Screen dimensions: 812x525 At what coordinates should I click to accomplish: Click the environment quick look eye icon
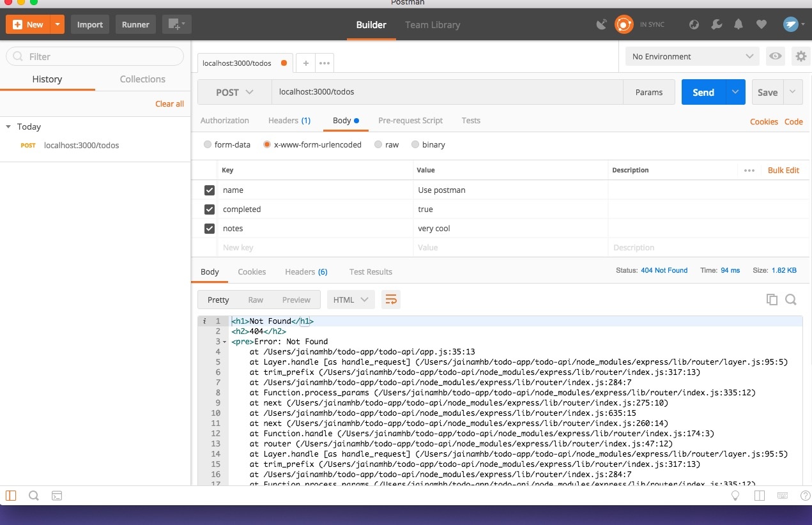776,56
